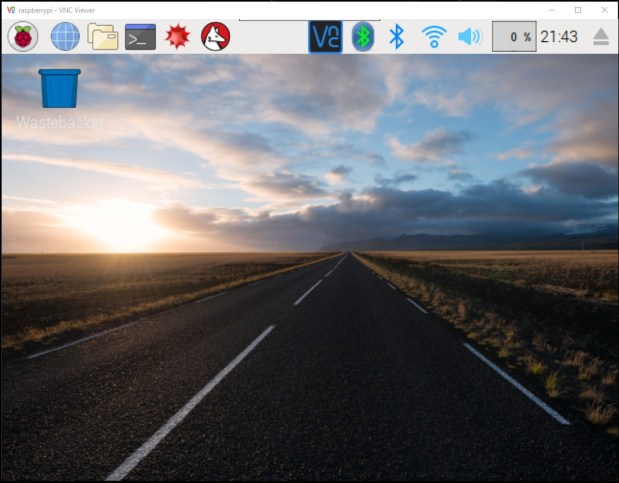Click the clock showing 21:43

[x=559, y=37]
